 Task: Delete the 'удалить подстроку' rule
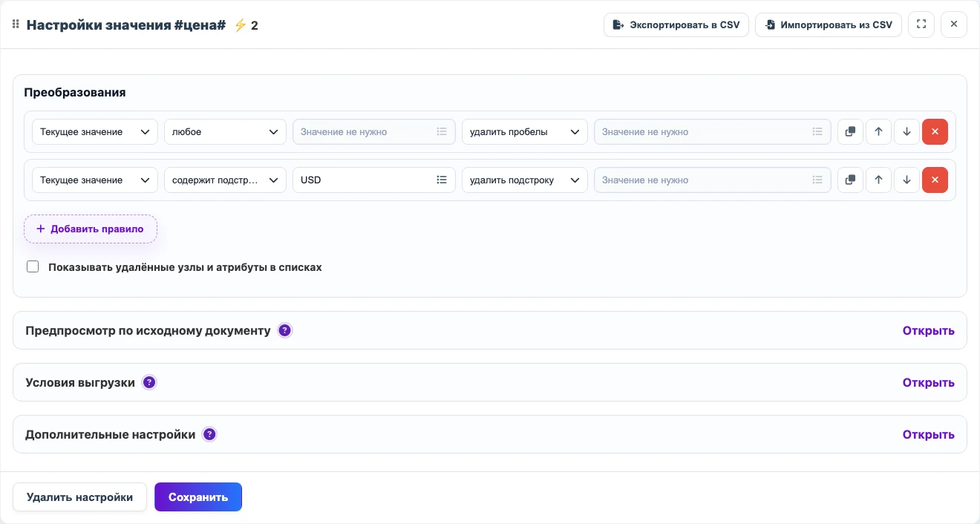(935, 180)
